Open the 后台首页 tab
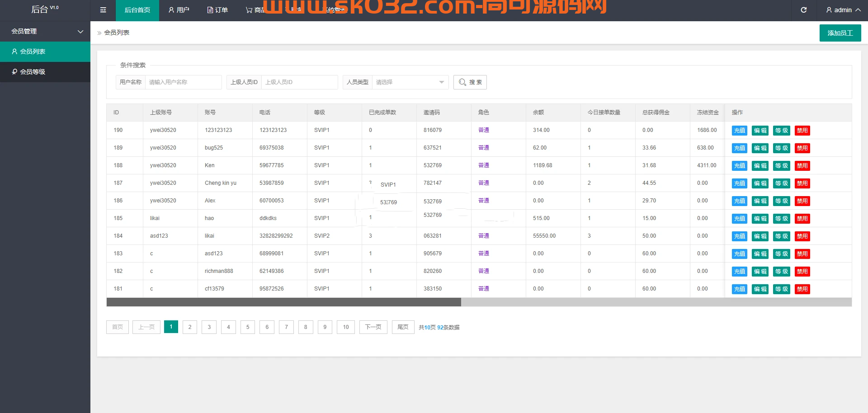This screenshot has height=413, width=868. (137, 10)
